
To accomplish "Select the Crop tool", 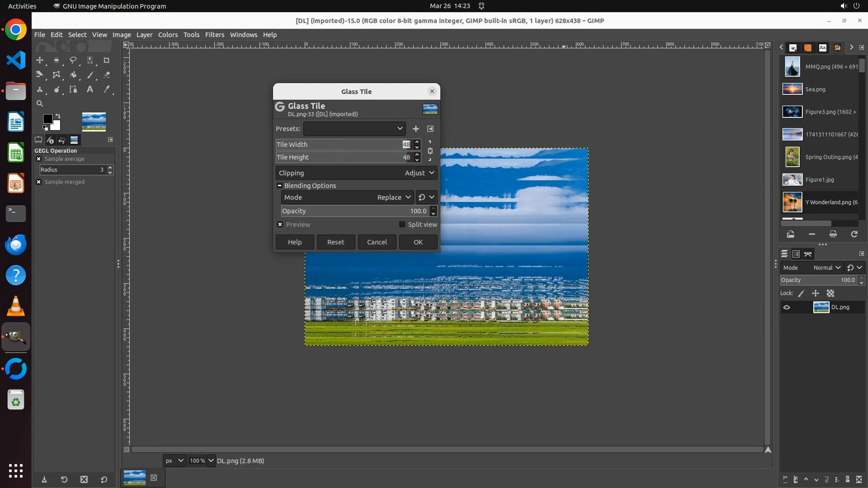I will click(107, 60).
